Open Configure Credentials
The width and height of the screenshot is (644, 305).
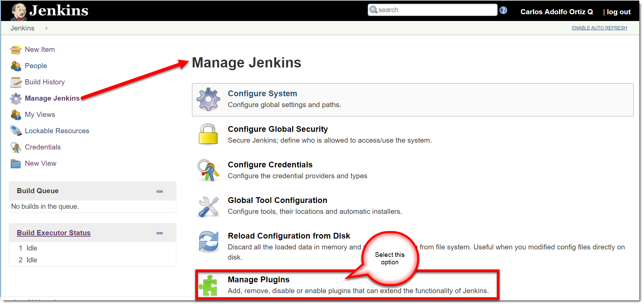[x=270, y=165]
